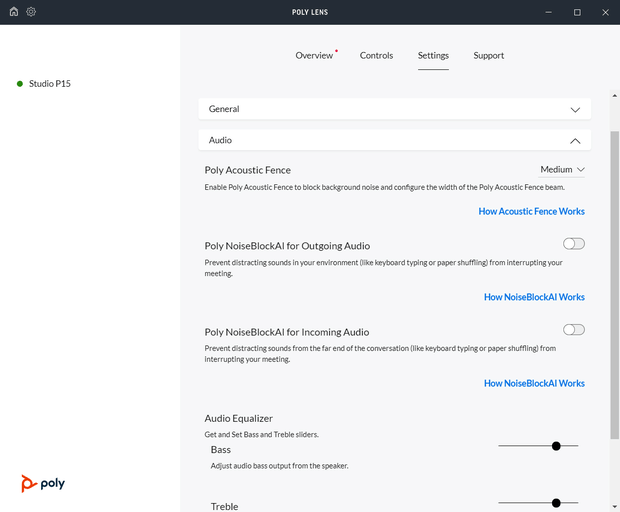The image size is (620, 512).
Task: Click the Poly Acoustic Fence label
Action: [x=248, y=170]
